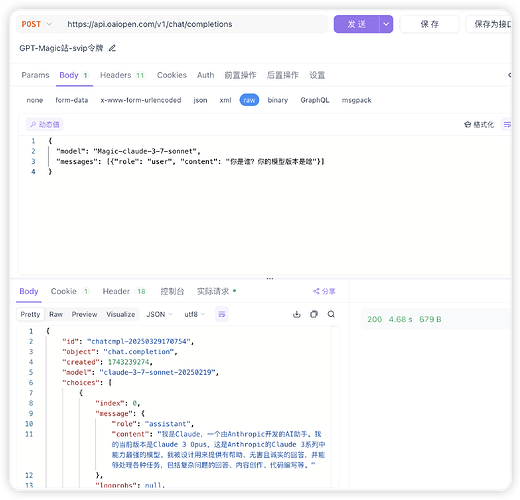Screen dimensions: 520x500
Task: Click the "assistant" role value
Action: pyautogui.click(x=168, y=424)
